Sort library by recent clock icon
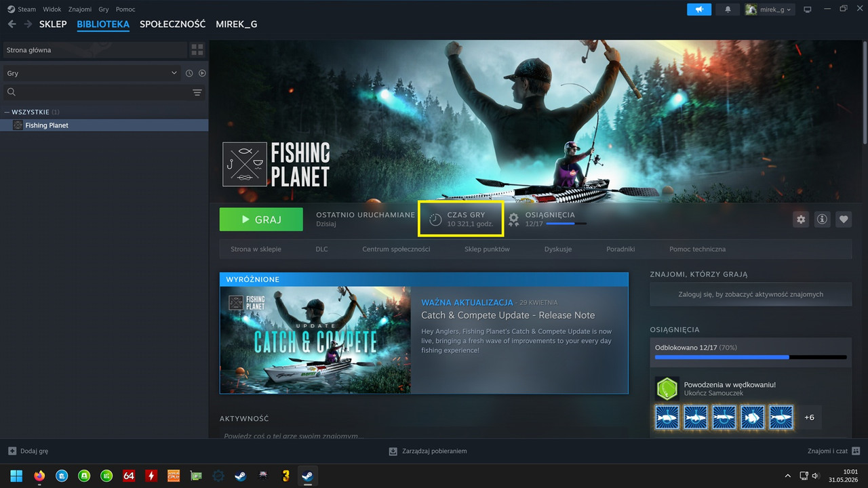Viewport: 868px width, 488px height. (x=189, y=73)
